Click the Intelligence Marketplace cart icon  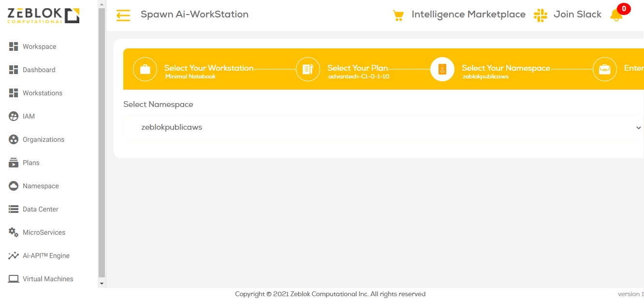click(398, 15)
